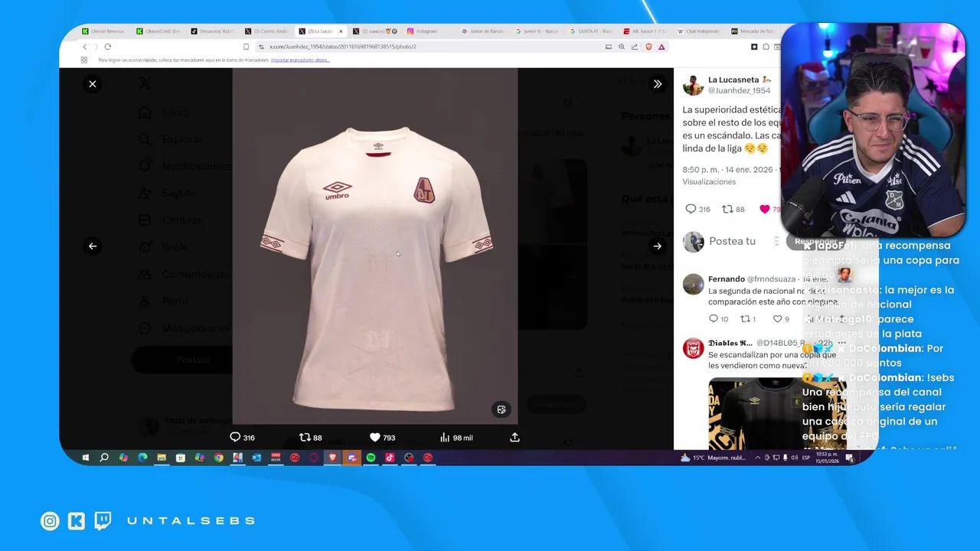The width and height of the screenshot is (980, 551).
Task: Collapse the tweet sidebar with the double chevron
Action: [x=657, y=84]
